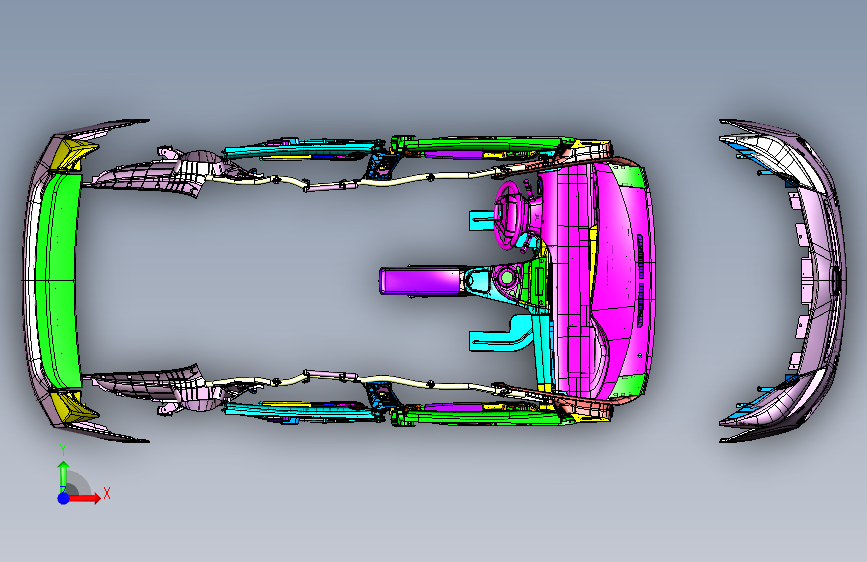Pick the lower yellow corner bracket on rear bumper

tap(74, 406)
